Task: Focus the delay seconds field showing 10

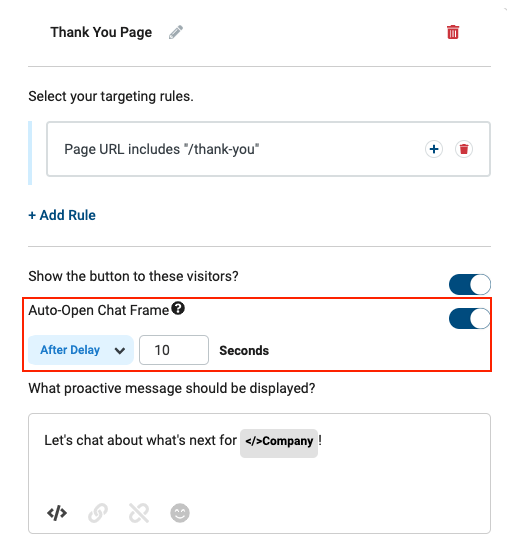Action: coord(174,350)
